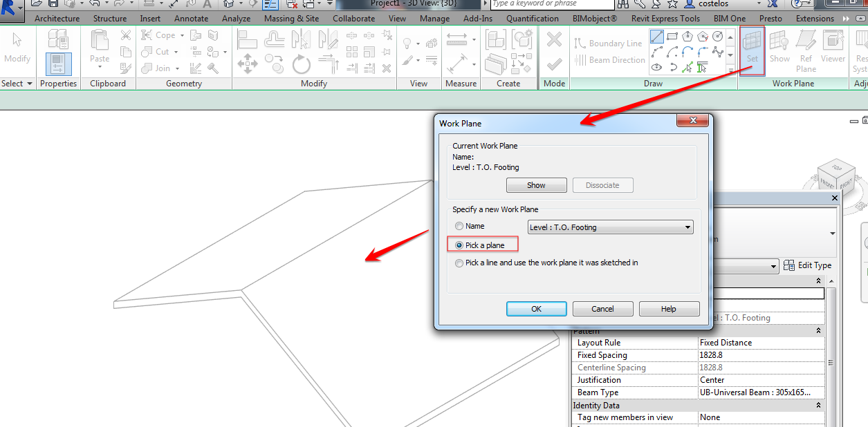Screen dimensions: 868x427
Task: Select the Line tool in the Draw panel
Action: (x=657, y=37)
